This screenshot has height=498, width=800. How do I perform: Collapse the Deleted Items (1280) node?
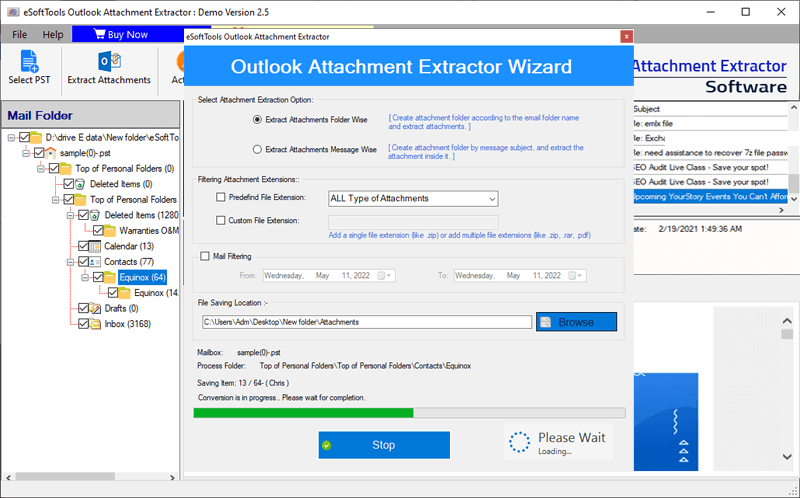coord(70,215)
